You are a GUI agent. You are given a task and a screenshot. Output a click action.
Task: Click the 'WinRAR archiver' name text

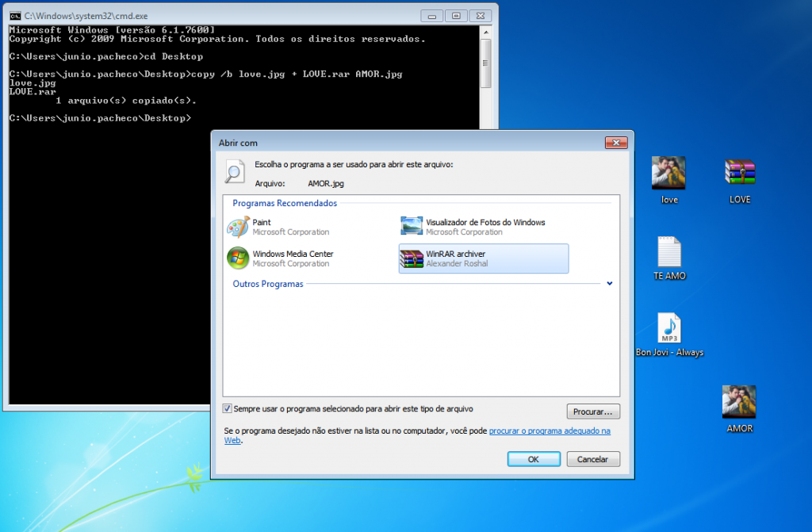coord(456,254)
